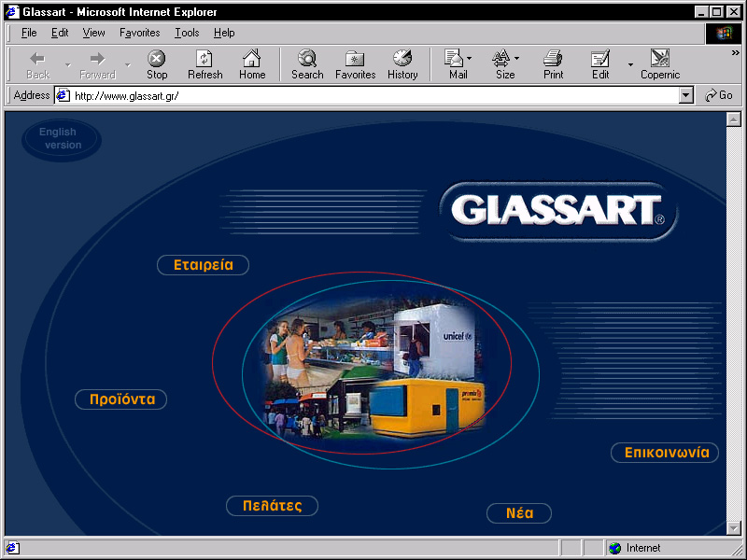Click the Address bar URL field
The image size is (747, 560).
[374, 96]
